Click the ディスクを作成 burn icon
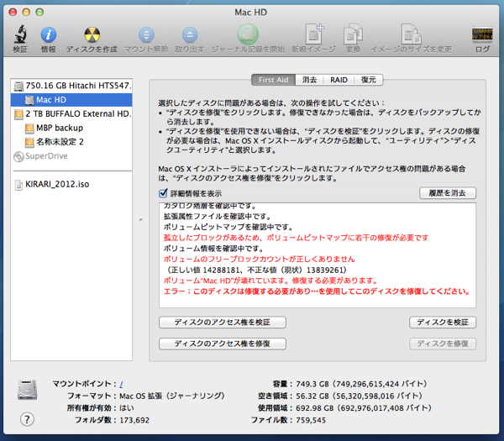This screenshot has width=504, height=441. click(x=92, y=34)
